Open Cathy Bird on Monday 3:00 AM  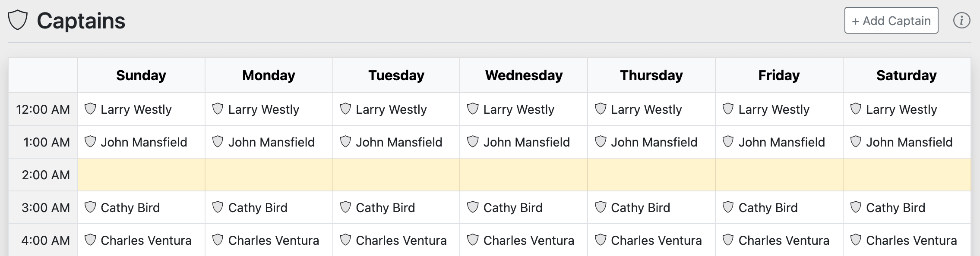point(258,208)
